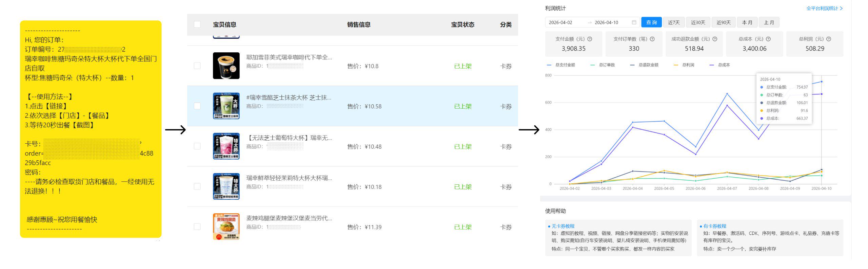Show help for 成功退款金额（元）

[x=715, y=39]
